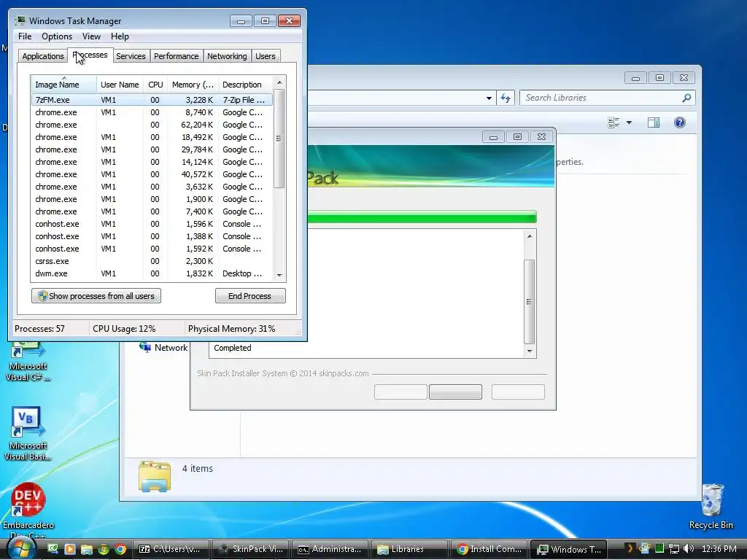The height and width of the screenshot is (560, 747).
Task: Open the View menu in Task Manager
Action: coord(91,36)
